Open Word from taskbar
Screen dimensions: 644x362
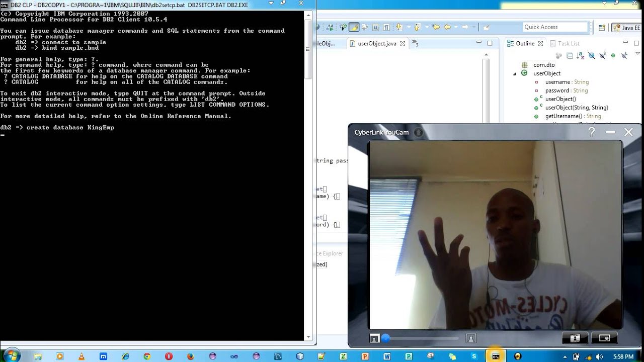387,356
